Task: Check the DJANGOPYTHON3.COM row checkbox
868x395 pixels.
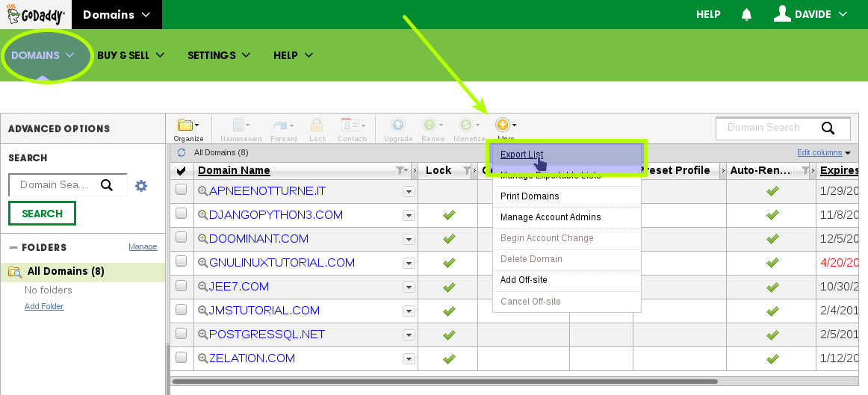Action: [x=181, y=213]
